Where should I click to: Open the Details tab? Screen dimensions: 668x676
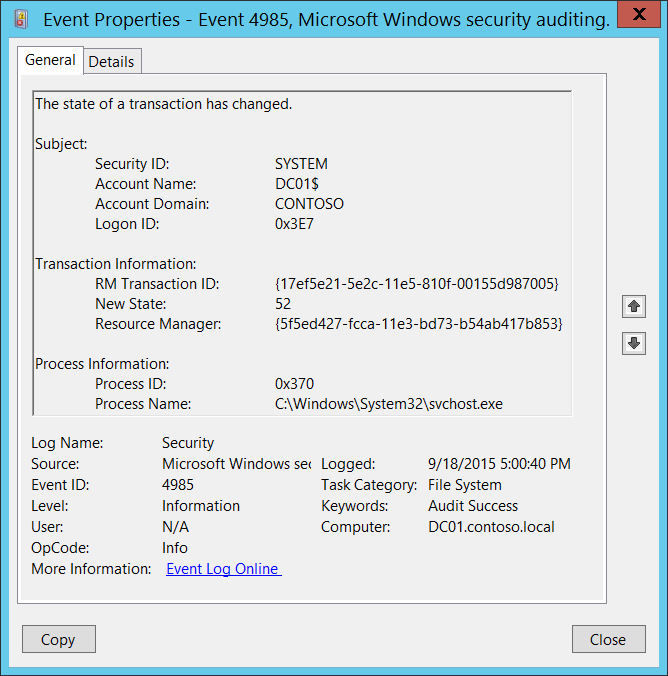111,62
